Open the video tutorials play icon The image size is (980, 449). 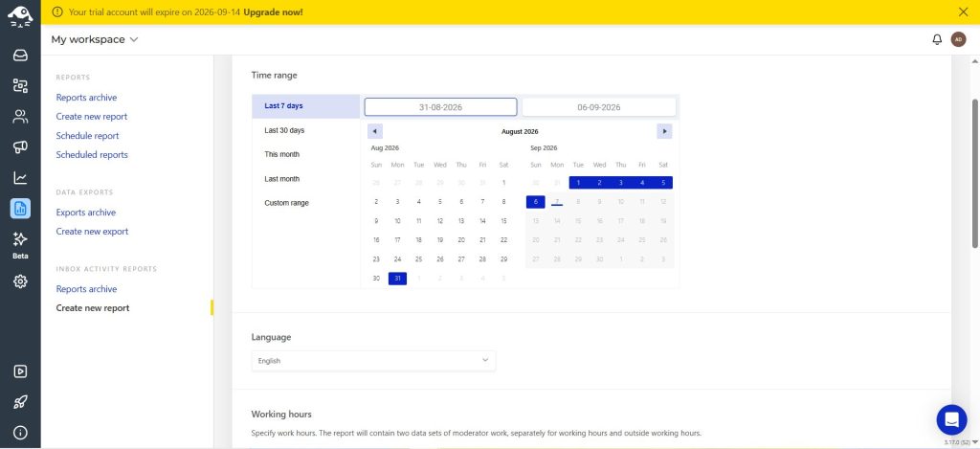click(20, 371)
